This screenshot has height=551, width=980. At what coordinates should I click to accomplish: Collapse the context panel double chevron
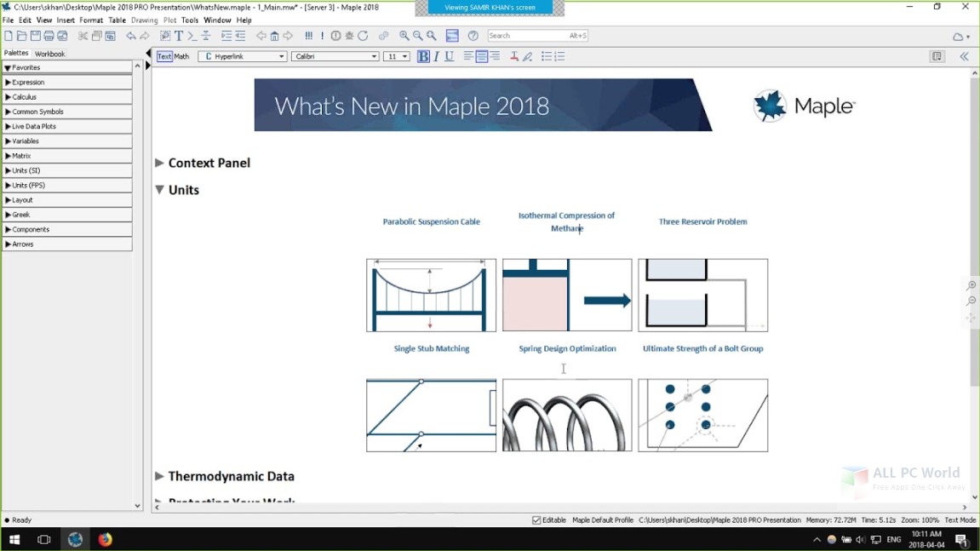click(x=964, y=56)
